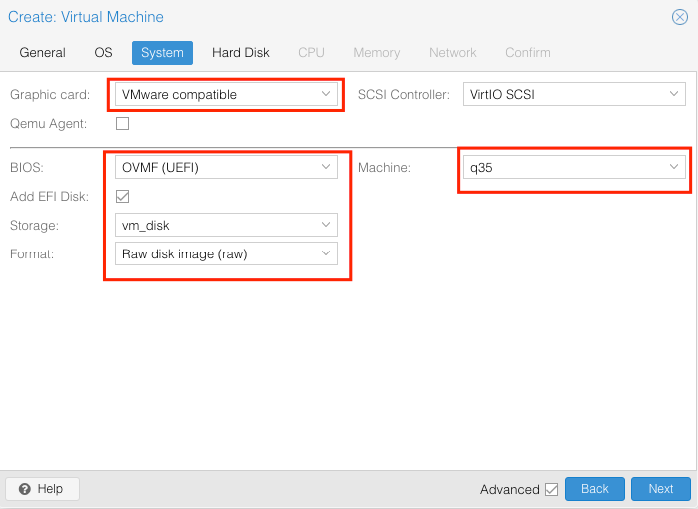
Task: Close the Create Virtual Machine dialog
Action: (x=680, y=17)
